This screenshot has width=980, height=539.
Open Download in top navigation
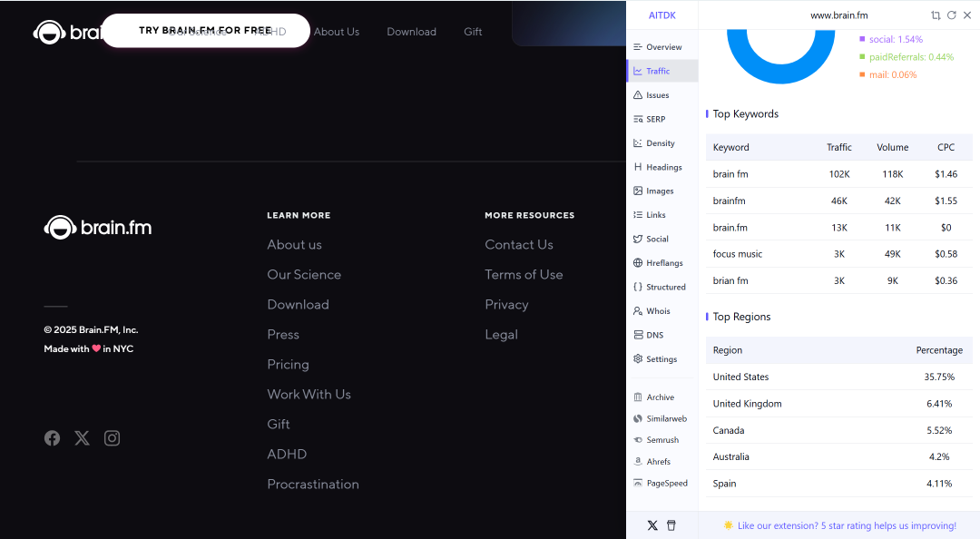[x=411, y=32]
